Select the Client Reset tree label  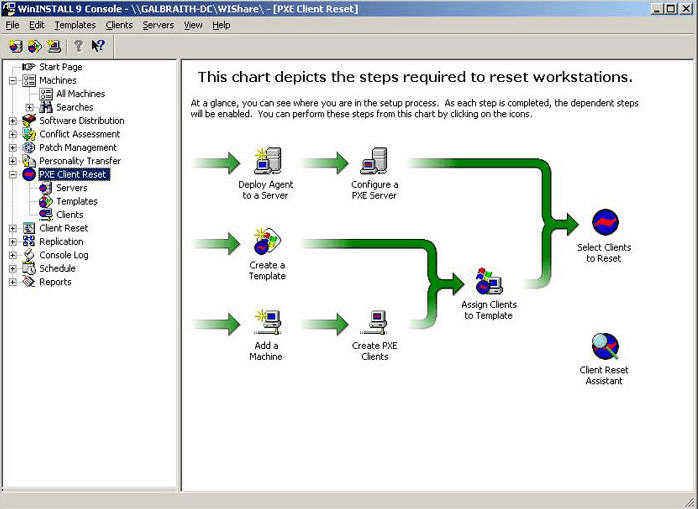[x=64, y=228]
